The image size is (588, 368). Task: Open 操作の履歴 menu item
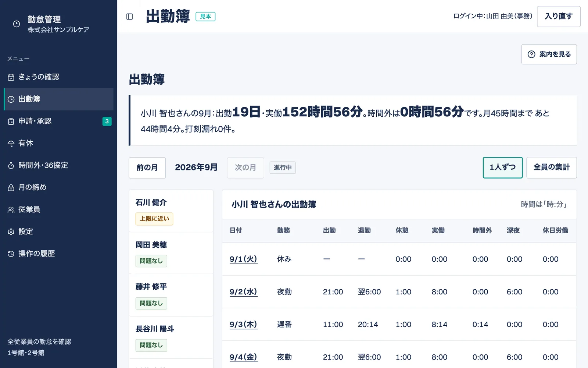(58, 254)
